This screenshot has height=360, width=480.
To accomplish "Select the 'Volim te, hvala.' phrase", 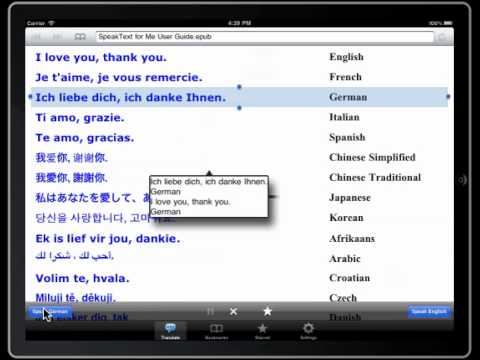I will [82, 278].
